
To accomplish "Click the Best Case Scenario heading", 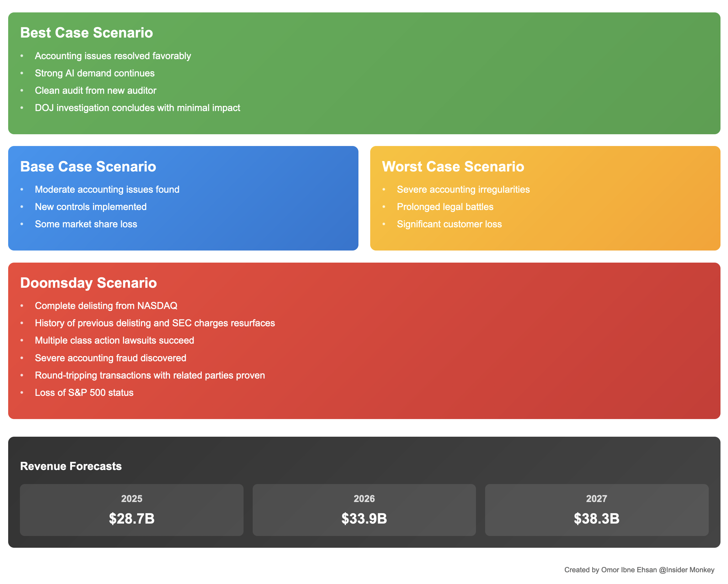I will 87,33.
